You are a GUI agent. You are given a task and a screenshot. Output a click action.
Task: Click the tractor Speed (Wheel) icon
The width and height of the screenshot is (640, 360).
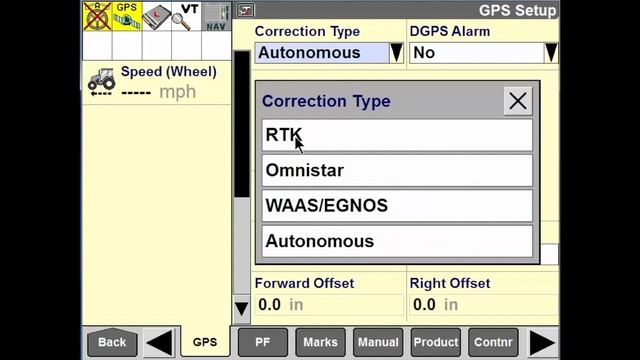point(102,82)
